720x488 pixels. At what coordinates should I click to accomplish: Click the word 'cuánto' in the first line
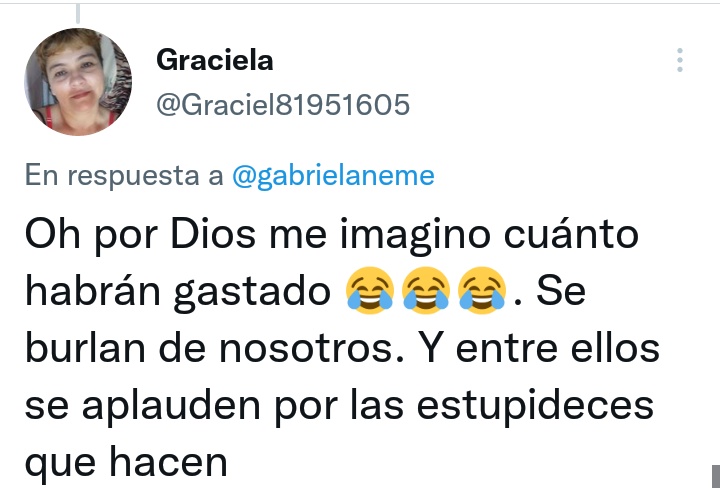coord(571,235)
